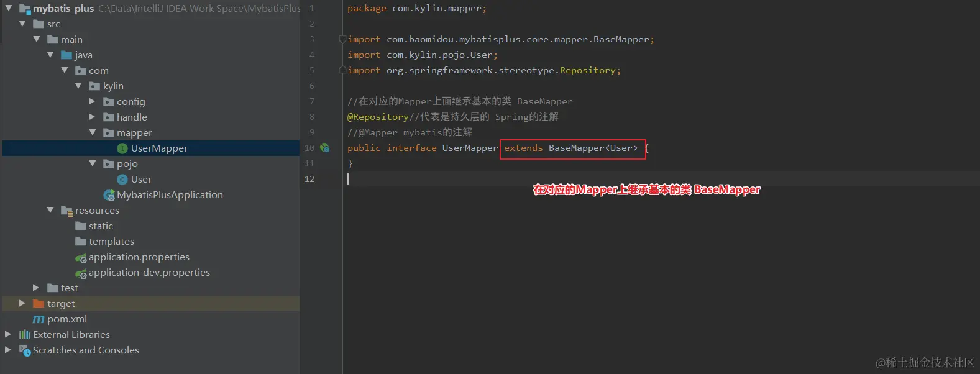Click the handle package icon
The width and height of the screenshot is (980, 374).
pos(109,117)
